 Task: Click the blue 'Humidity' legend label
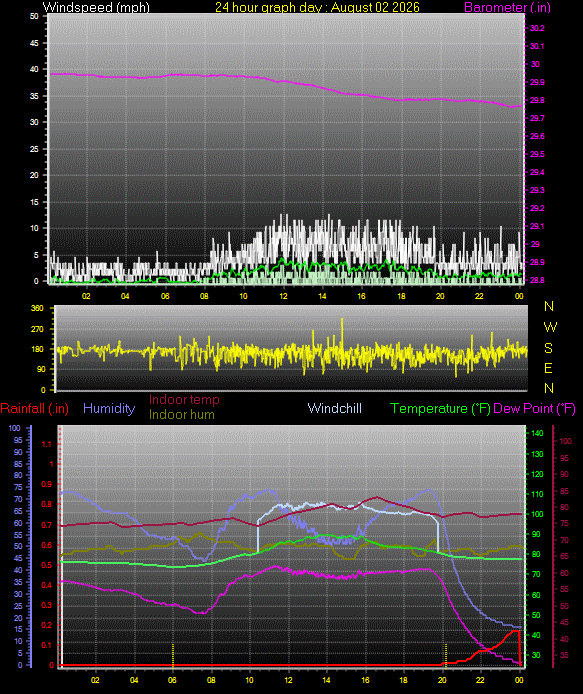tap(109, 408)
